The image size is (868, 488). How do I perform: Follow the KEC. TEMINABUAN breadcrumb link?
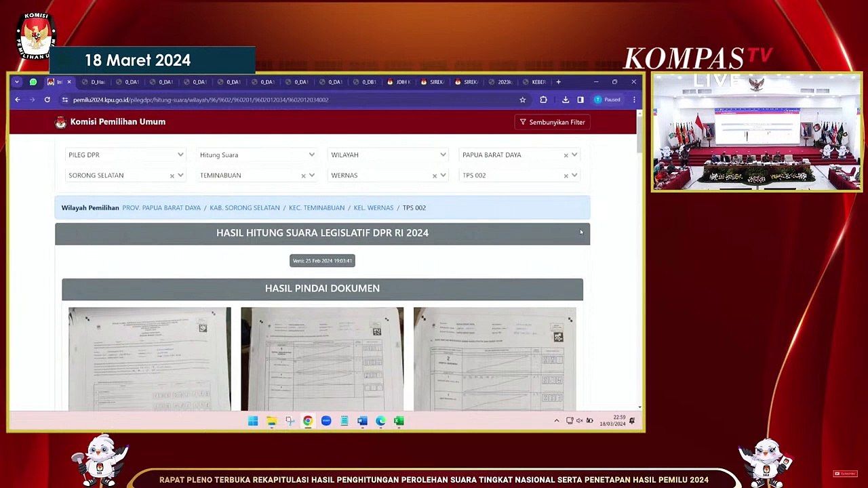(x=317, y=208)
